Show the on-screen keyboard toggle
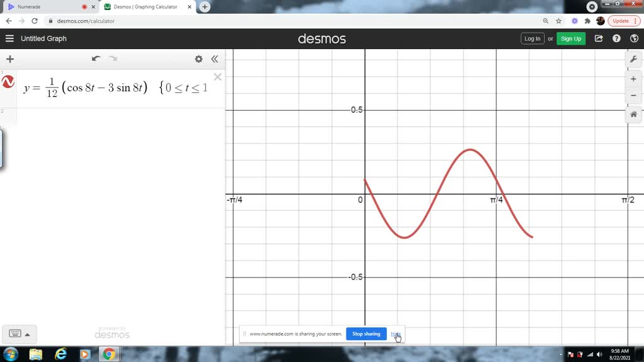The image size is (644, 362). (x=15, y=334)
